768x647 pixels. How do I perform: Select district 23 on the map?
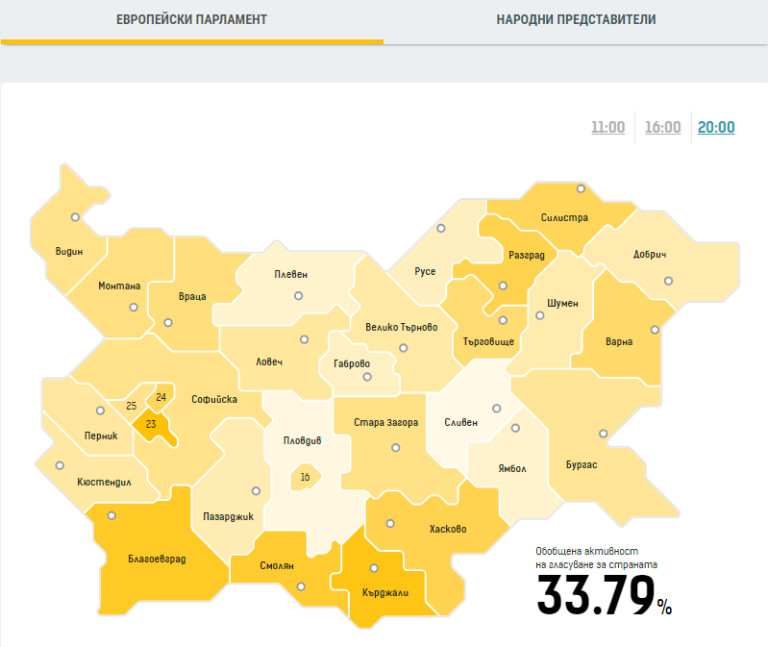[151, 424]
